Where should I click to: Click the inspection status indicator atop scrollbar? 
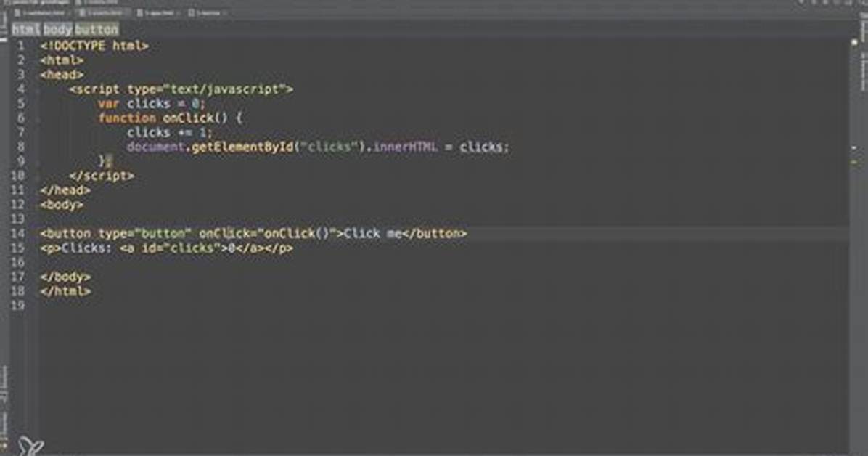pos(854,43)
